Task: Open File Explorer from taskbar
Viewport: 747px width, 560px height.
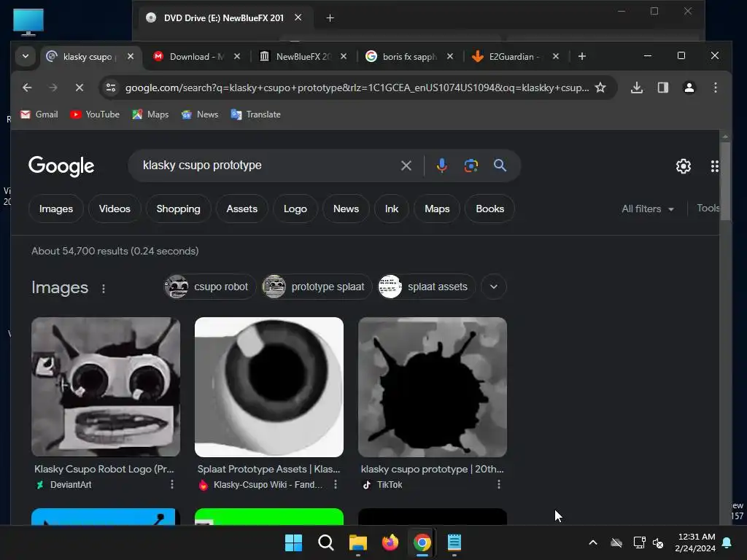Action: pos(357,542)
